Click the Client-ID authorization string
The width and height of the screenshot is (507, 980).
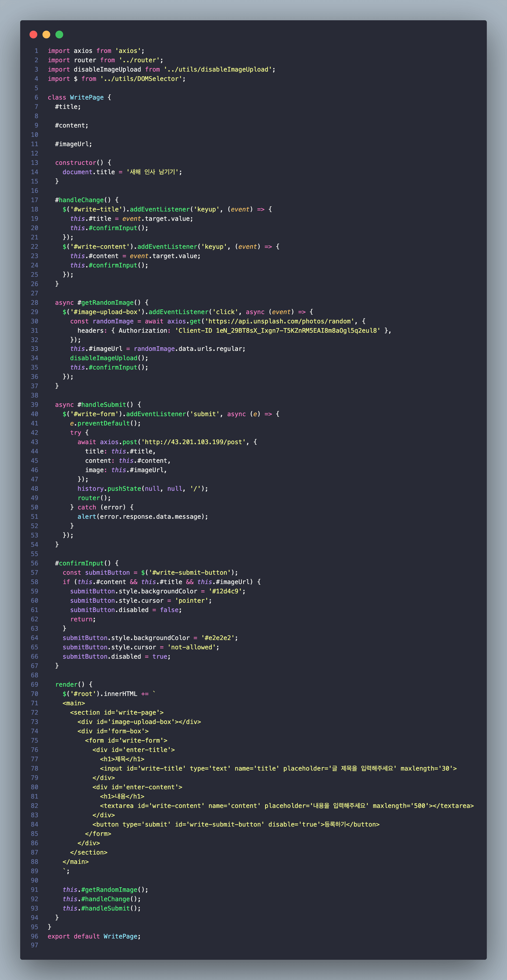[x=278, y=331]
